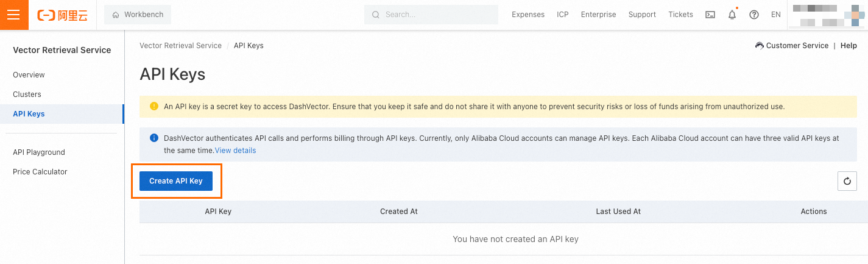This screenshot has height=264, width=868.
Task: Open the ICP menu
Action: (562, 15)
